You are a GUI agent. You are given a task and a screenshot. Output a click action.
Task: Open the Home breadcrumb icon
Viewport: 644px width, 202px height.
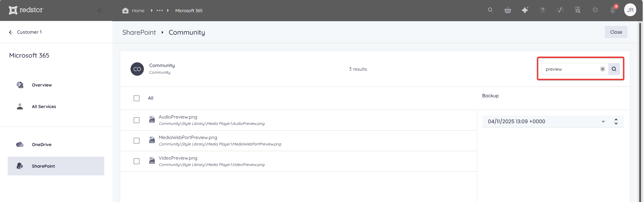125,10
